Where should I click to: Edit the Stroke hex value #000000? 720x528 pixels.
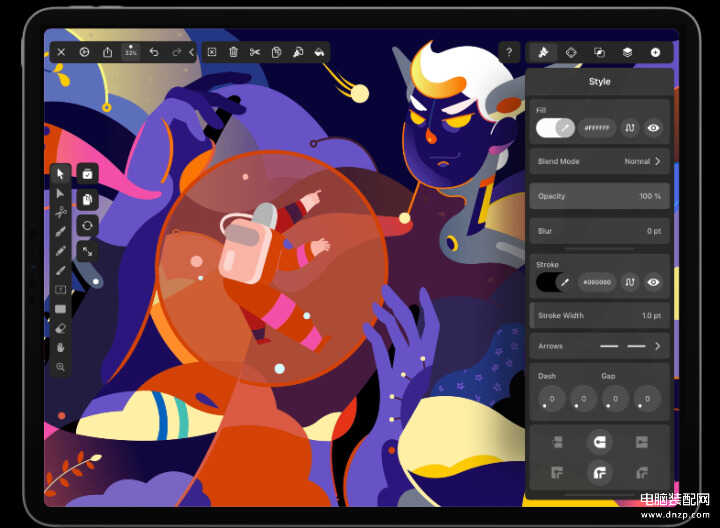point(597,282)
